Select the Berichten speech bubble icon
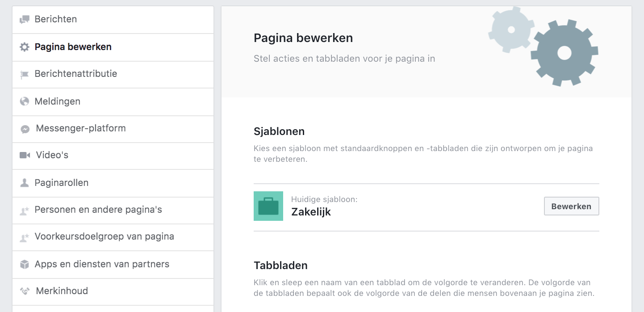Viewport: 644px width, 312px height. pos(25,19)
